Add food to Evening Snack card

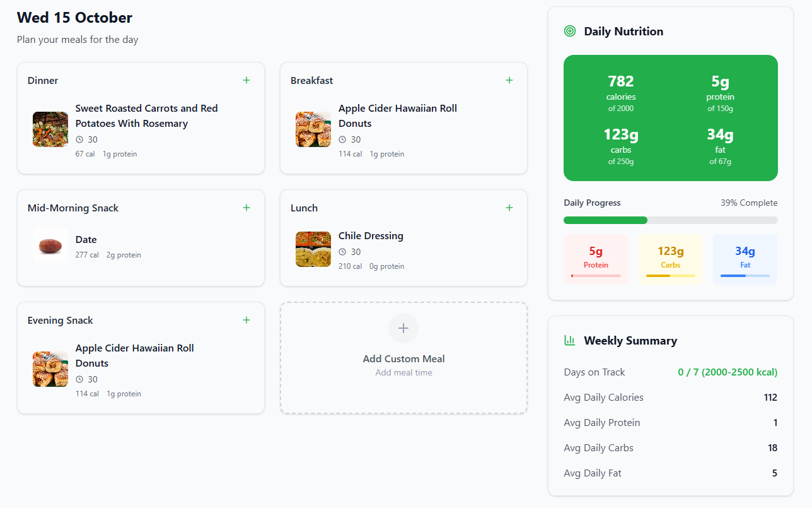(246, 320)
